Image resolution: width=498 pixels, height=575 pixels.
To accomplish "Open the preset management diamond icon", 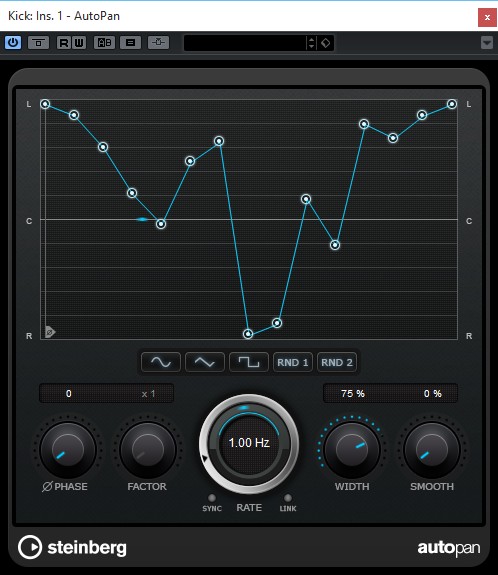I will (x=326, y=43).
